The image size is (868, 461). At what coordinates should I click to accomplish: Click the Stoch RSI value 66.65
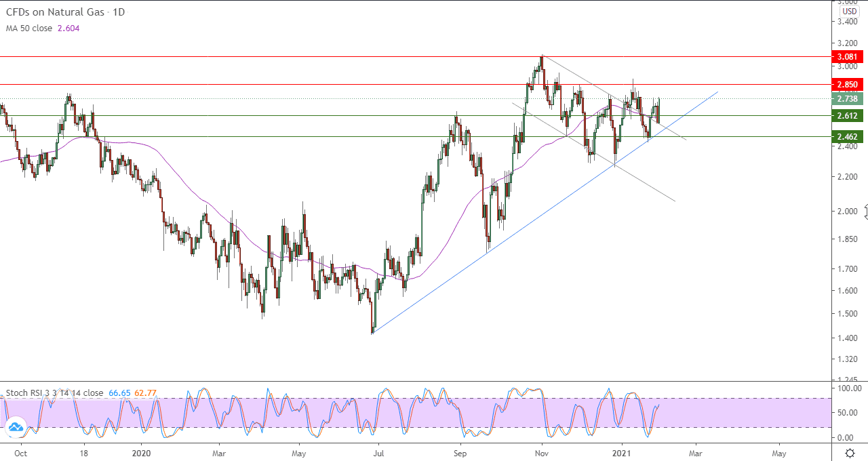pos(119,393)
